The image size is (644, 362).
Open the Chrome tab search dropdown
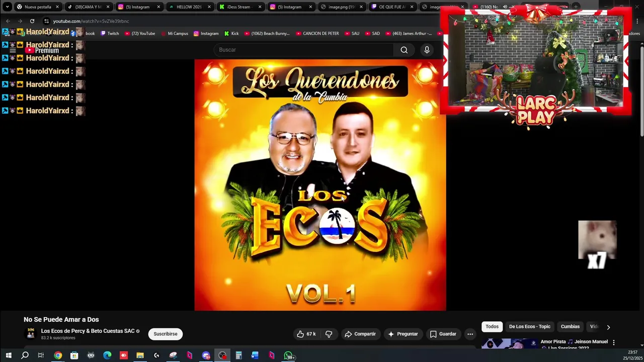7,7
